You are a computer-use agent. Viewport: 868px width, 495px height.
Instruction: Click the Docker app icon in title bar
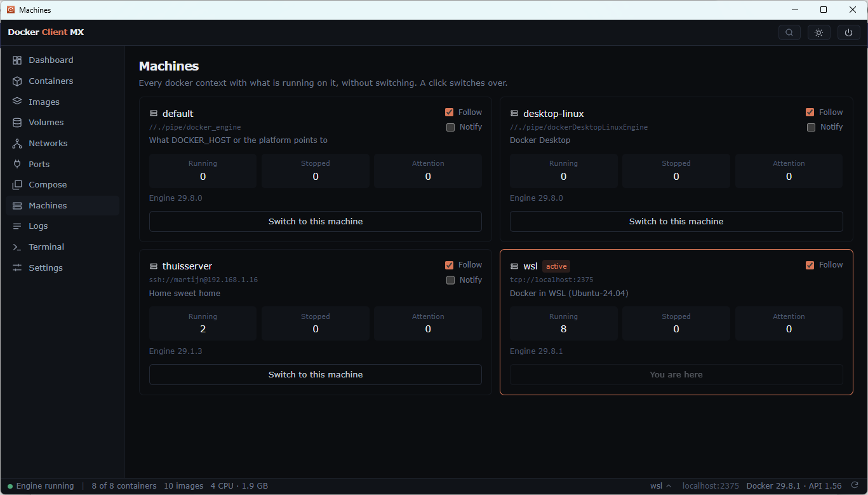[x=10, y=10]
